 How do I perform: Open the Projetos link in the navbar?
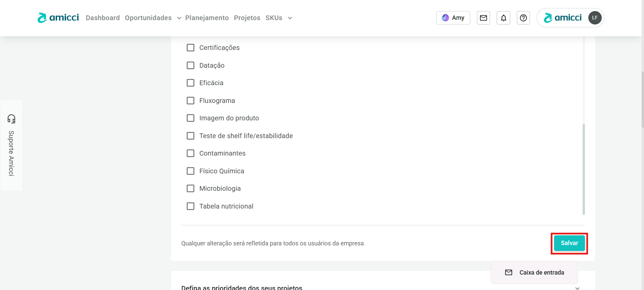pyautogui.click(x=247, y=18)
